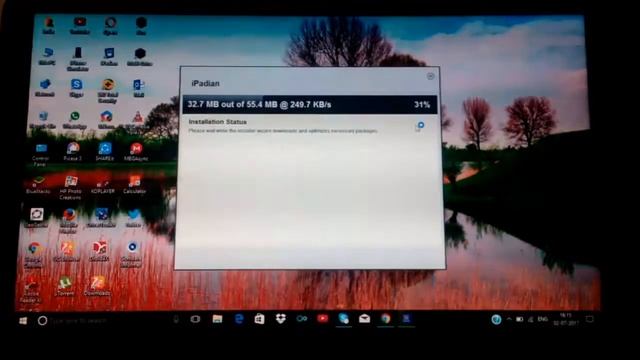Open the Picasa 3 desktop shortcut
Screen dimensions: 640x360
73,151
